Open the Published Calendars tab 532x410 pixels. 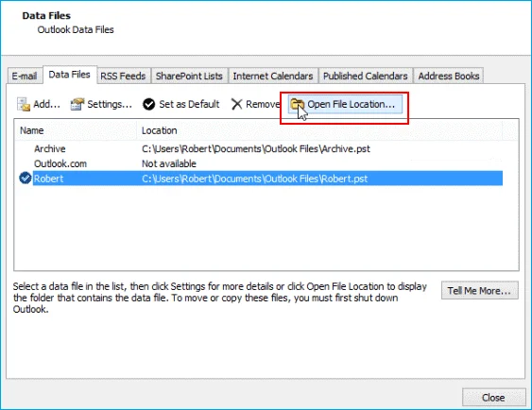[365, 76]
